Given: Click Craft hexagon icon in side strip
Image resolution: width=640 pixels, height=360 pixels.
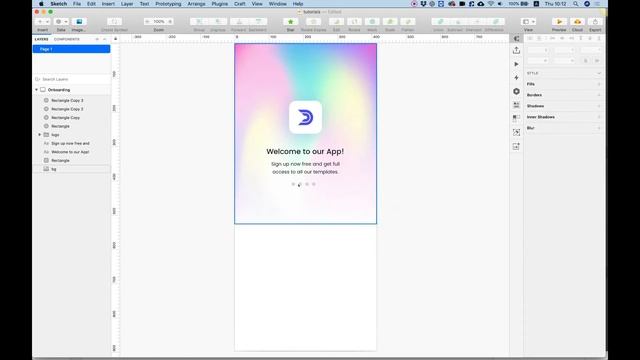Looking at the screenshot, I should click(x=516, y=91).
